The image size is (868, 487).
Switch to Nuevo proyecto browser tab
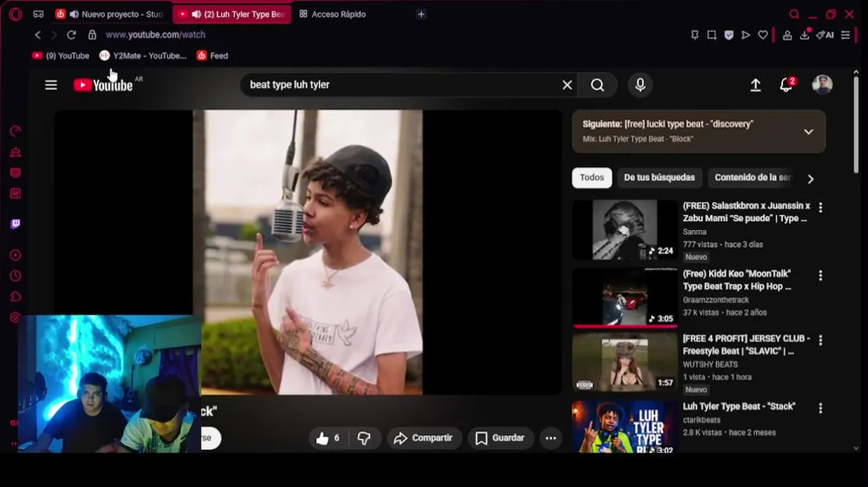point(111,14)
